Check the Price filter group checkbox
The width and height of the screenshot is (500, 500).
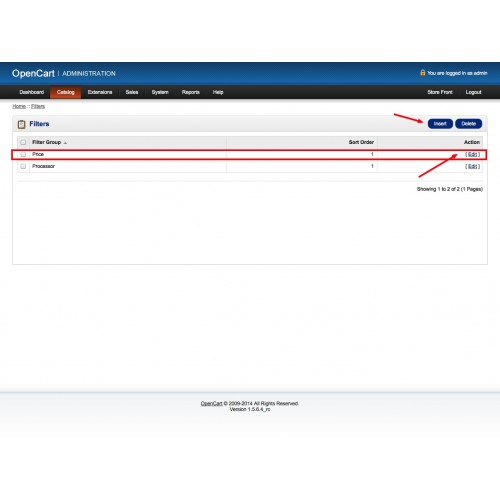click(23, 154)
